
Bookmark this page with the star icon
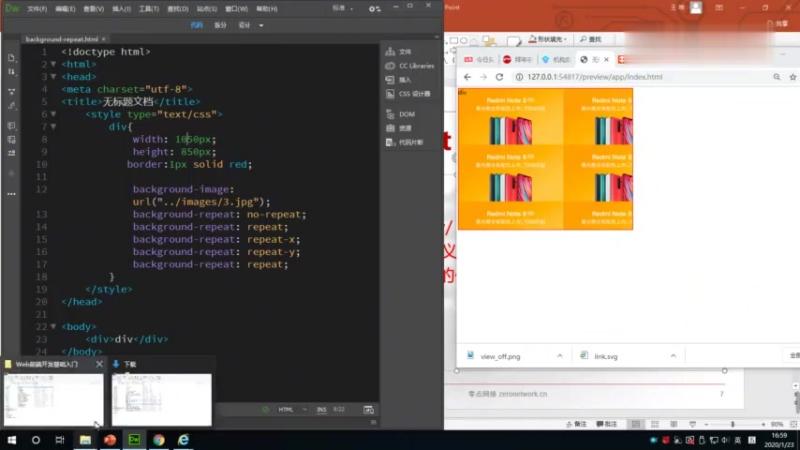(x=792, y=77)
